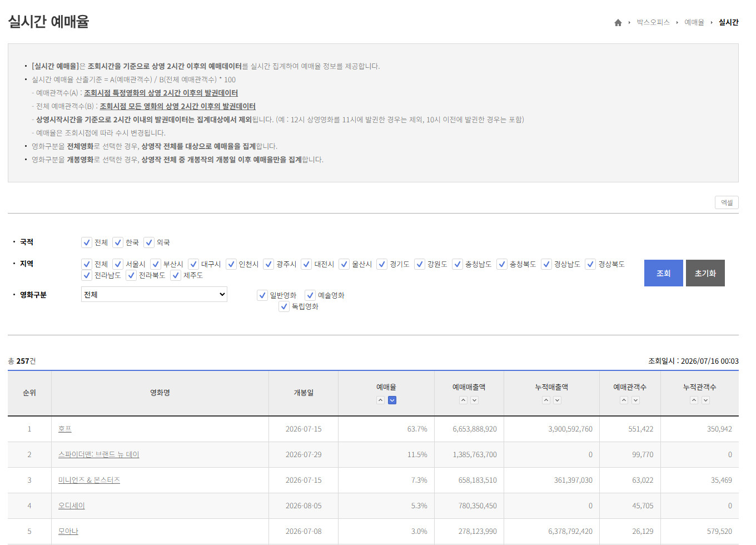756x545 pixels.
Task: Toggle 광주시 region checkbox
Action: coord(268,264)
